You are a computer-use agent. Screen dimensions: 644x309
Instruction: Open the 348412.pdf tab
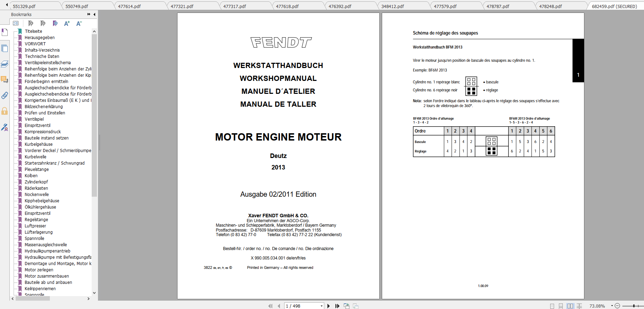(393, 6)
